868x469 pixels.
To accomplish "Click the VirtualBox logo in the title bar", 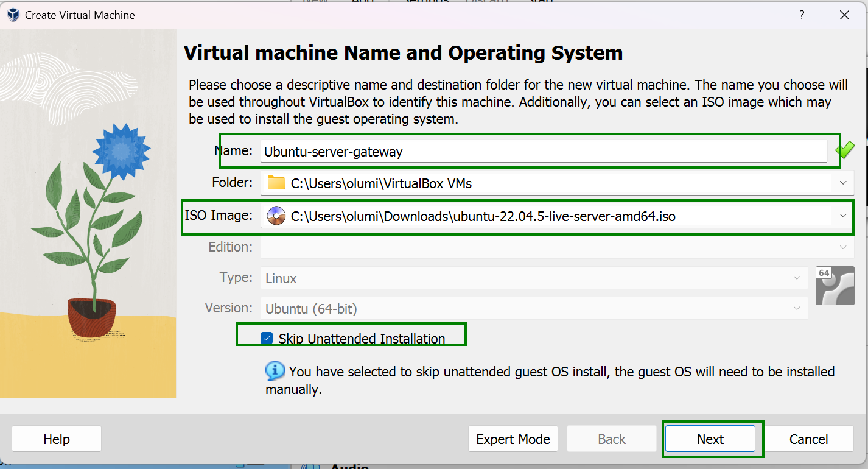I will [13, 15].
